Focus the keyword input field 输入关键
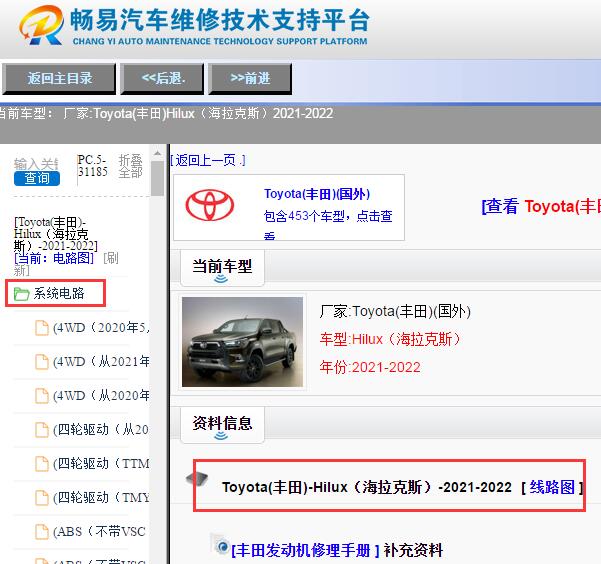This screenshot has height=564, width=601. [36, 164]
